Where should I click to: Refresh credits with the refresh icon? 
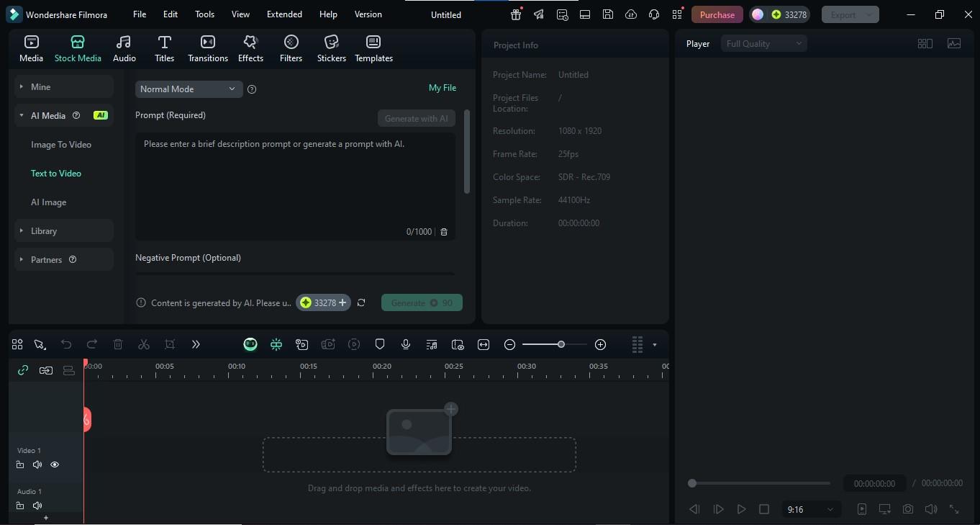click(x=361, y=302)
